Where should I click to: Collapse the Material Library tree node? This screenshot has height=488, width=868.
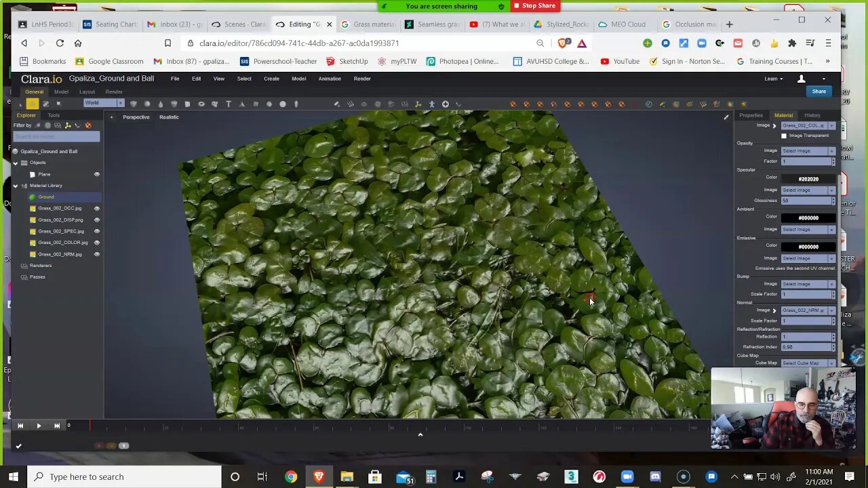point(16,186)
